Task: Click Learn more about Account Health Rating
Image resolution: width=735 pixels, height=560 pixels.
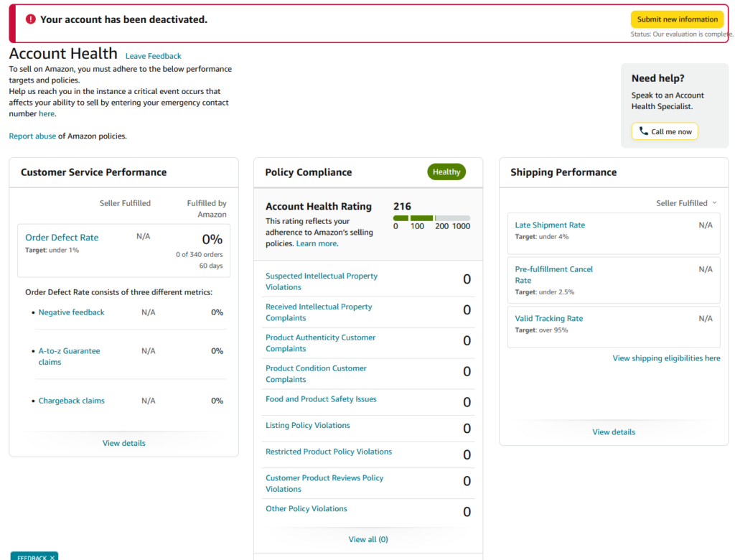Action: [x=317, y=243]
